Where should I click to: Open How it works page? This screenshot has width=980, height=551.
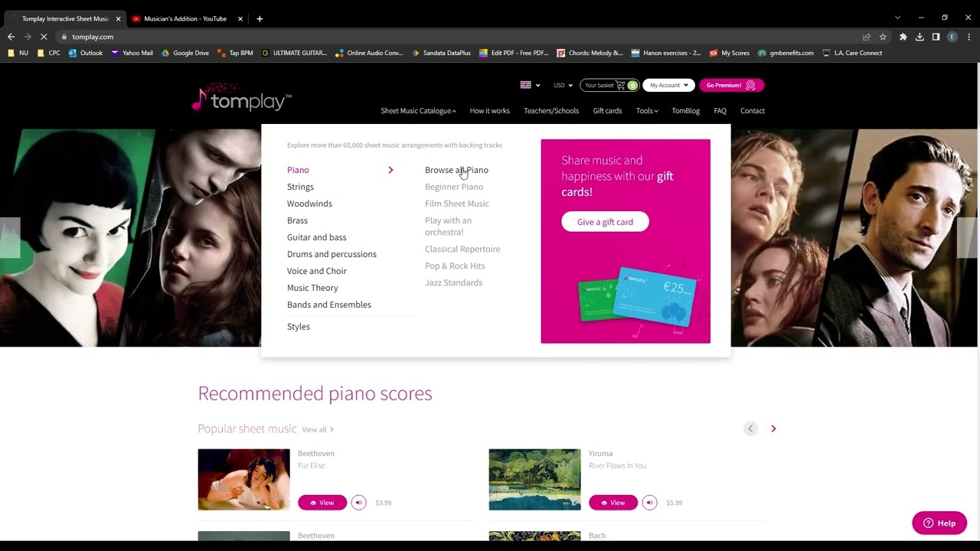click(x=489, y=111)
